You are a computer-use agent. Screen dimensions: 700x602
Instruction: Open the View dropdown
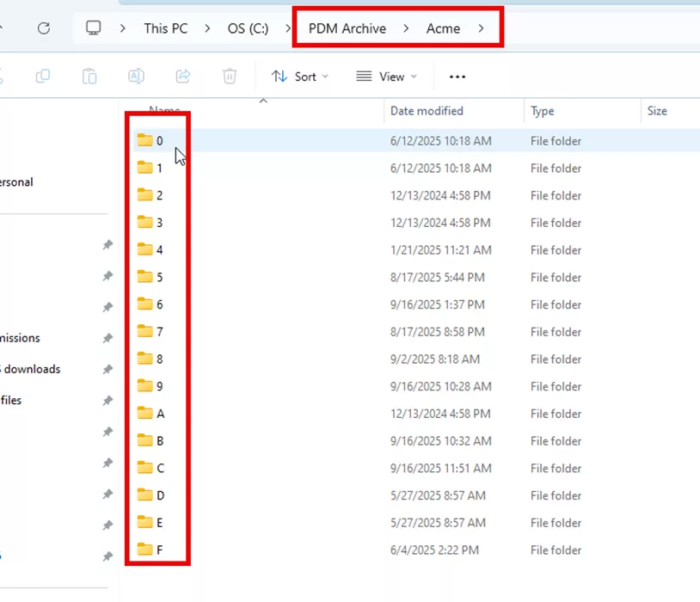click(386, 77)
